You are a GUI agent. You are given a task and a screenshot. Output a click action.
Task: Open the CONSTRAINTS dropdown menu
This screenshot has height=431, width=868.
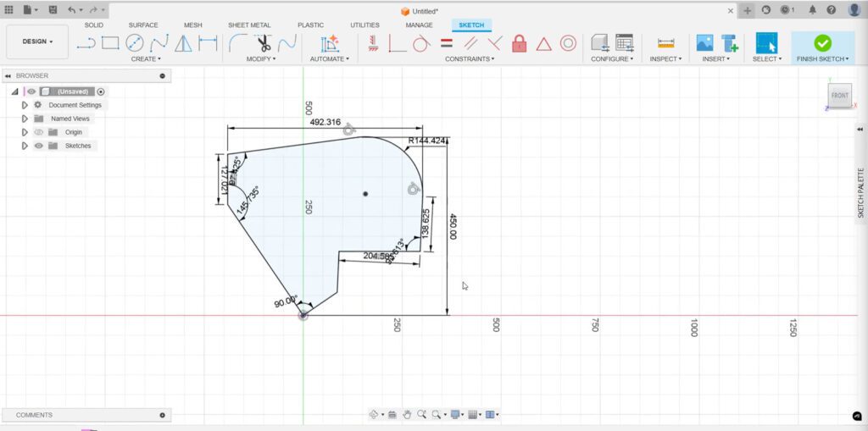[470, 59]
